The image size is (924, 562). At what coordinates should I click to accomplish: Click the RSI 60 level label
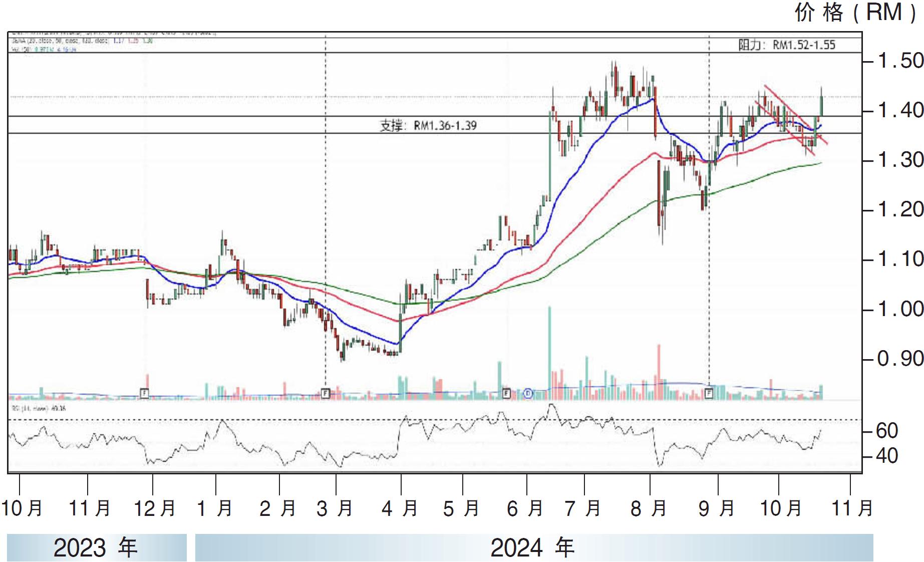pos(886,430)
